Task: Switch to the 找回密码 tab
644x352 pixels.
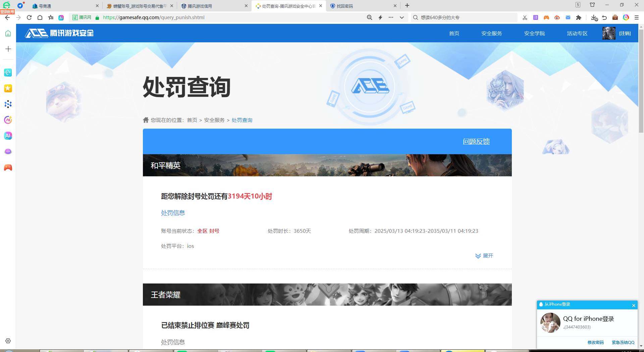Action: (x=363, y=6)
